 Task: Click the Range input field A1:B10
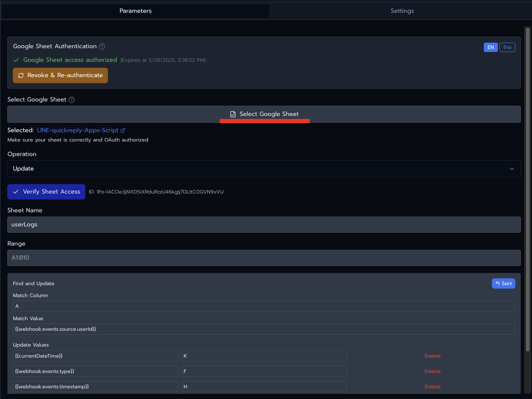[x=264, y=258]
